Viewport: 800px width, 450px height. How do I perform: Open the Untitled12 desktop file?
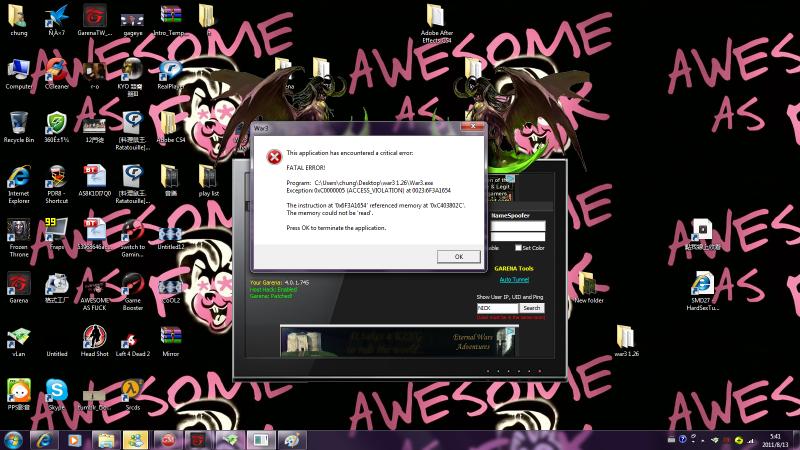pos(170,238)
